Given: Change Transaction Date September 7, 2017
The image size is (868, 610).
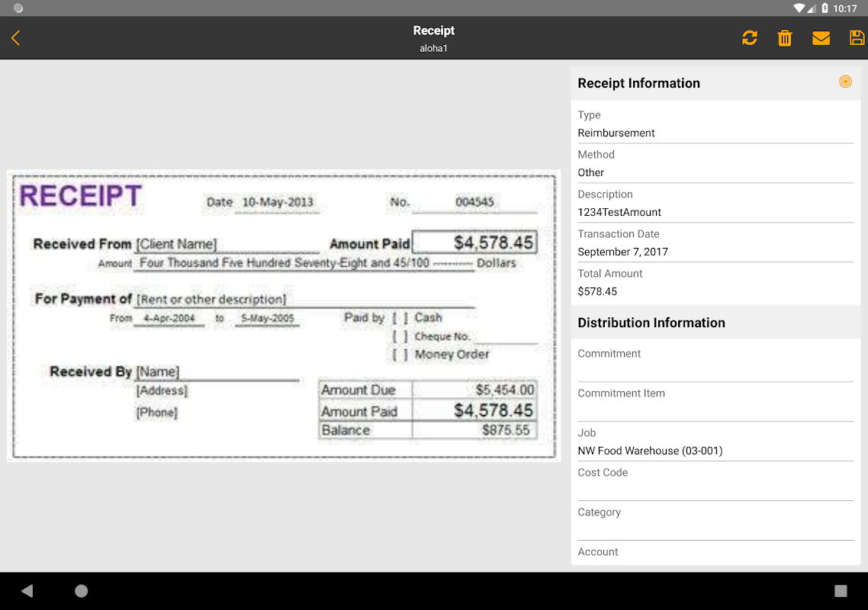Looking at the screenshot, I should (x=715, y=243).
